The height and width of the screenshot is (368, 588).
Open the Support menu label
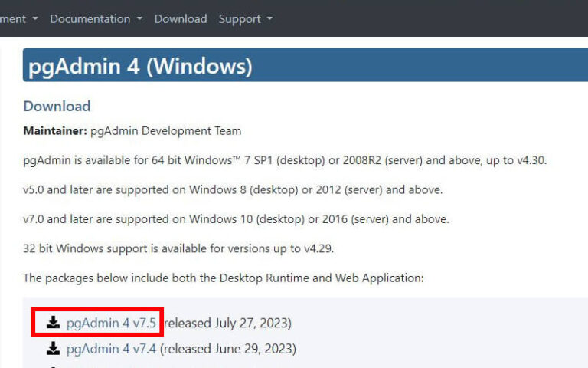(x=240, y=19)
